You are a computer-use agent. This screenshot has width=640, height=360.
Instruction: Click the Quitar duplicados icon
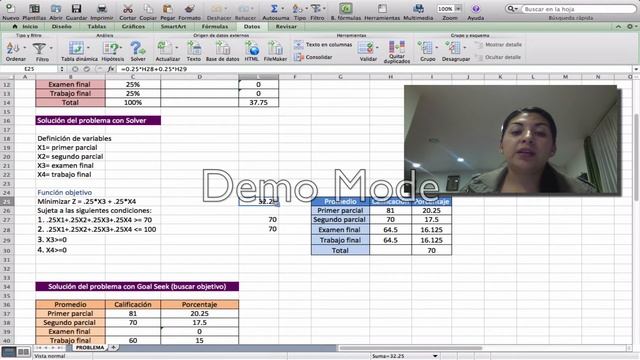396,47
